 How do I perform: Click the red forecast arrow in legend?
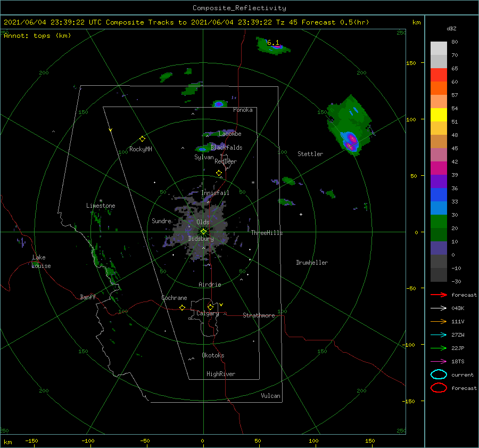[x=439, y=295]
